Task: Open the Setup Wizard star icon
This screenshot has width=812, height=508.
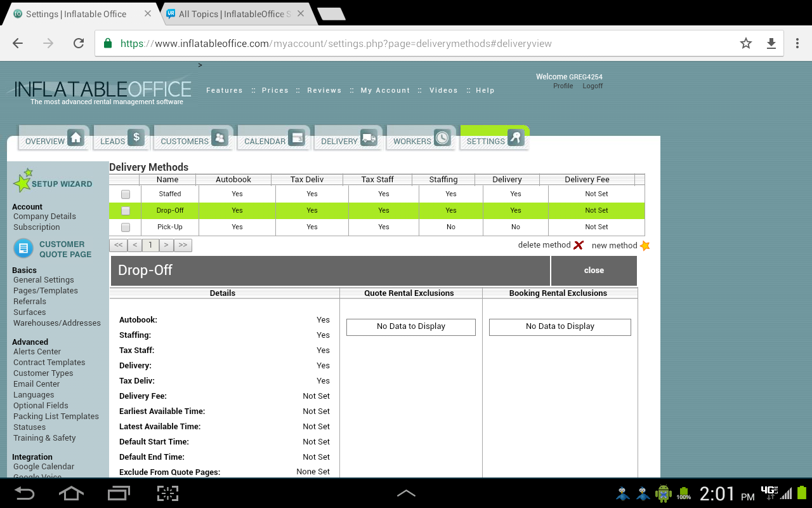Action: point(23,181)
